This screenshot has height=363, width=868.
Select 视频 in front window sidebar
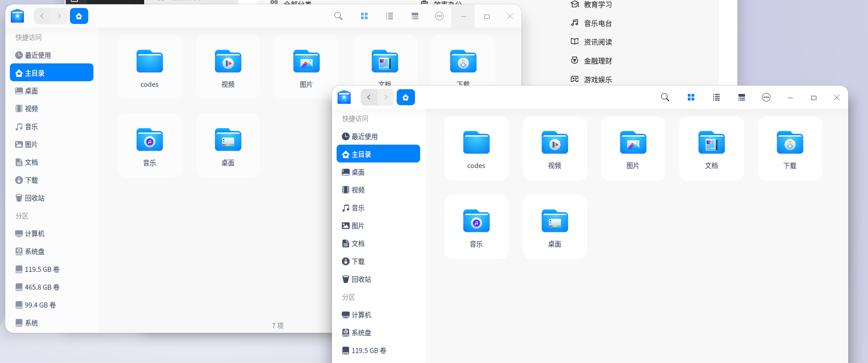pyautogui.click(x=378, y=190)
